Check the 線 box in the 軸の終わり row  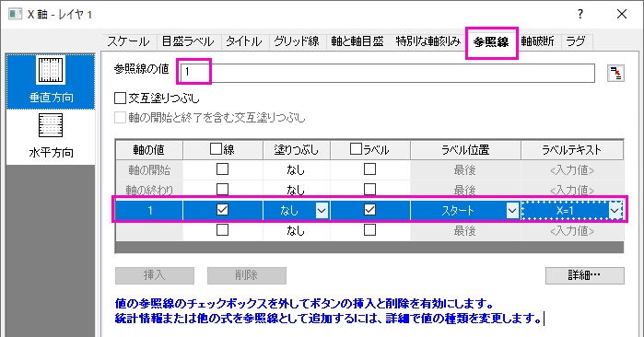(x=222, y=190)
